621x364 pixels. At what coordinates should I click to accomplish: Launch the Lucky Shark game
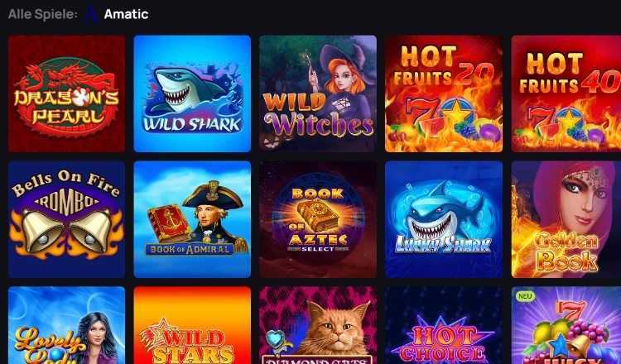point(444,219)
